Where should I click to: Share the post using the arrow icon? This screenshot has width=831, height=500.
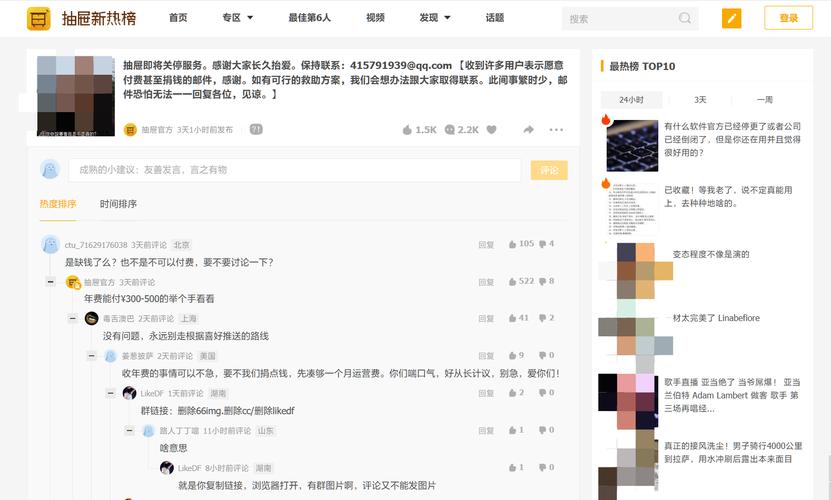click(527, 130)
